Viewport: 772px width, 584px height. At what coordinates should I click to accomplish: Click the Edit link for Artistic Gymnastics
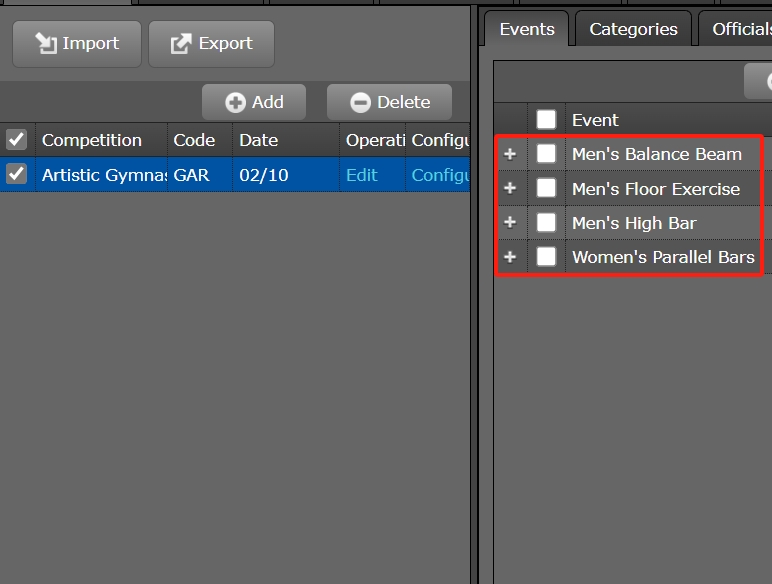pos(362,175)
